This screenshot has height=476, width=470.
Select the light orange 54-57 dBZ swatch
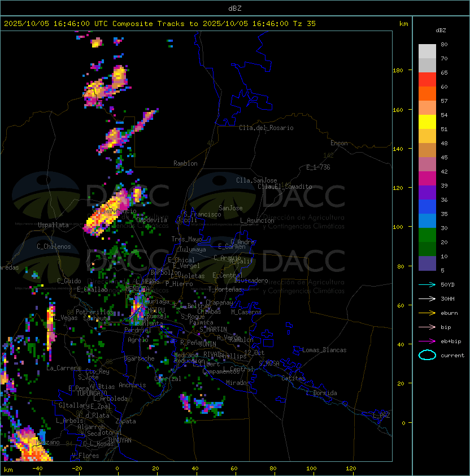(x=427, y=108)
